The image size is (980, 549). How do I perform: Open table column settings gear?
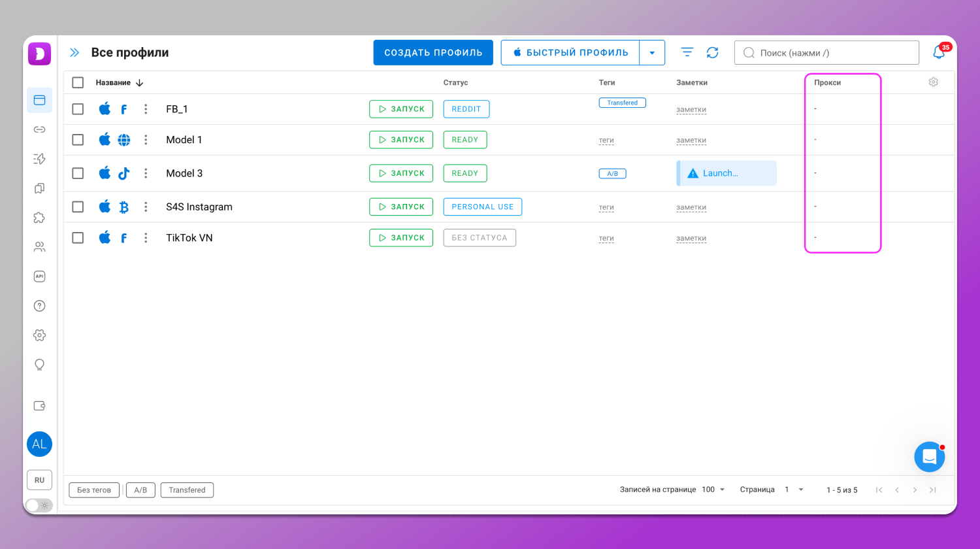point(933,82)
